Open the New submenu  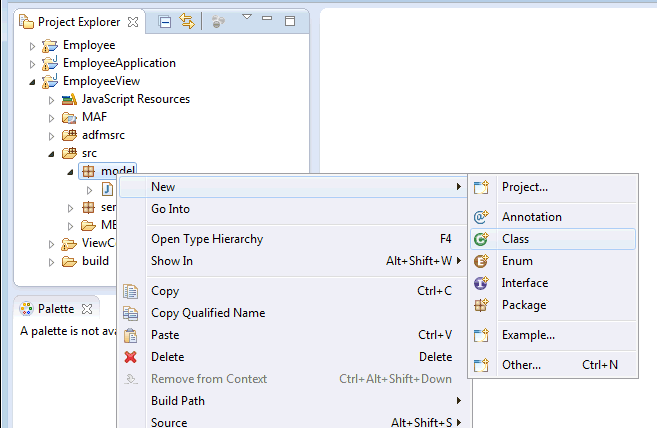[293, 187]
